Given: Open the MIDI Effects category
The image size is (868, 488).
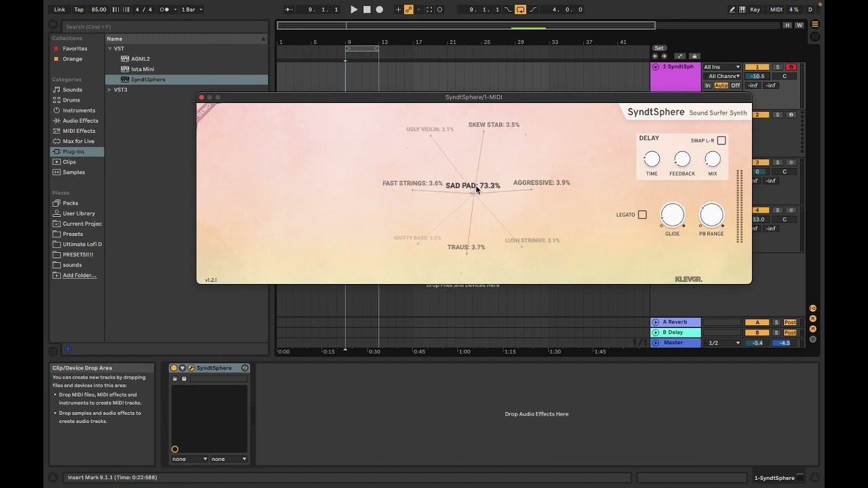Looking at the screenshot, I should pyautogui.click(x=79, y=131).
